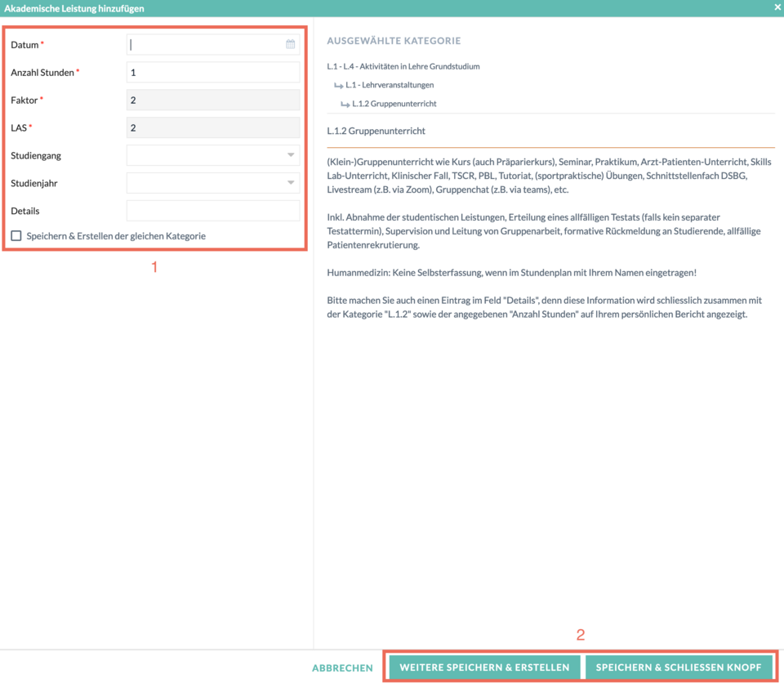Expand the Studienjahr dropdown

213,183
